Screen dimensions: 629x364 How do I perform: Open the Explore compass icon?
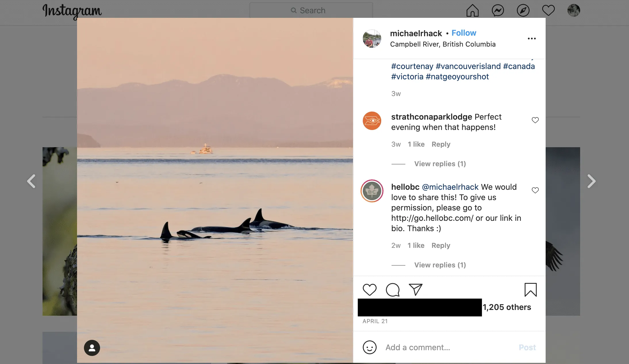coord(523,11)
